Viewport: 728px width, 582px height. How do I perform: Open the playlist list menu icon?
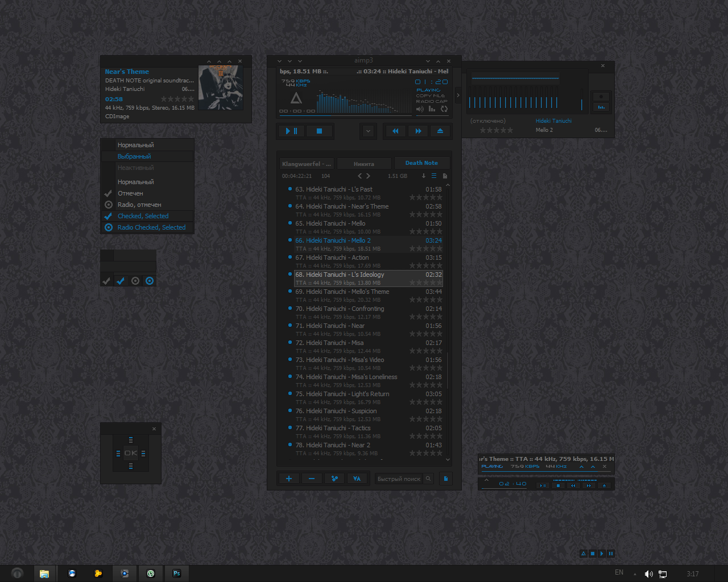pyautogui.click(x=434, y=176)
